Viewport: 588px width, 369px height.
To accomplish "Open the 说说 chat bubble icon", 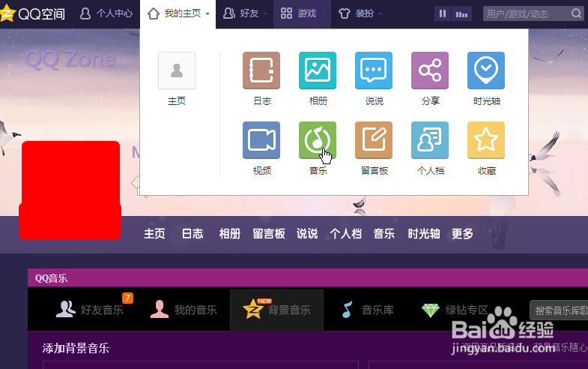I will (374, 70).
